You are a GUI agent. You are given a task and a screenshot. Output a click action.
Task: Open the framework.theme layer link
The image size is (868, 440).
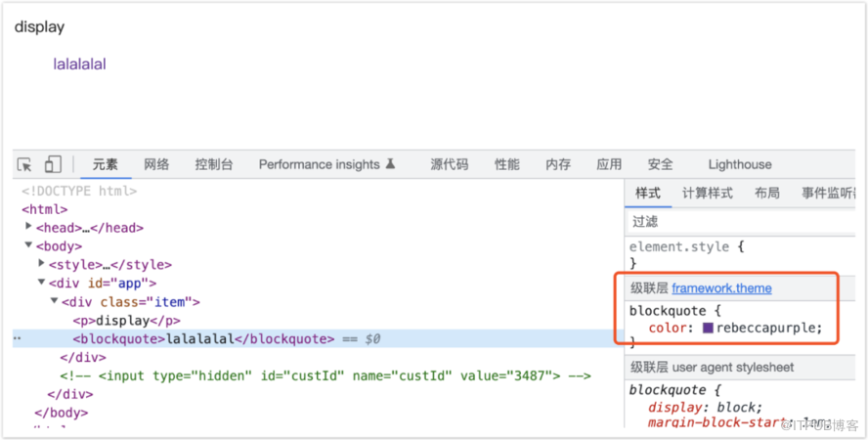tap(721, 288)
